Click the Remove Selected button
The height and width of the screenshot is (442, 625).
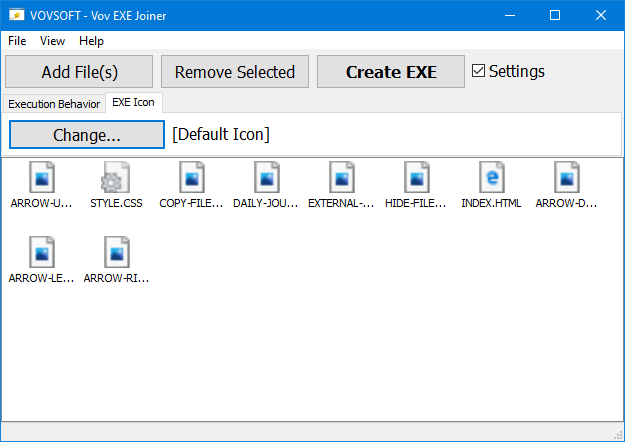tap(235, 72)
